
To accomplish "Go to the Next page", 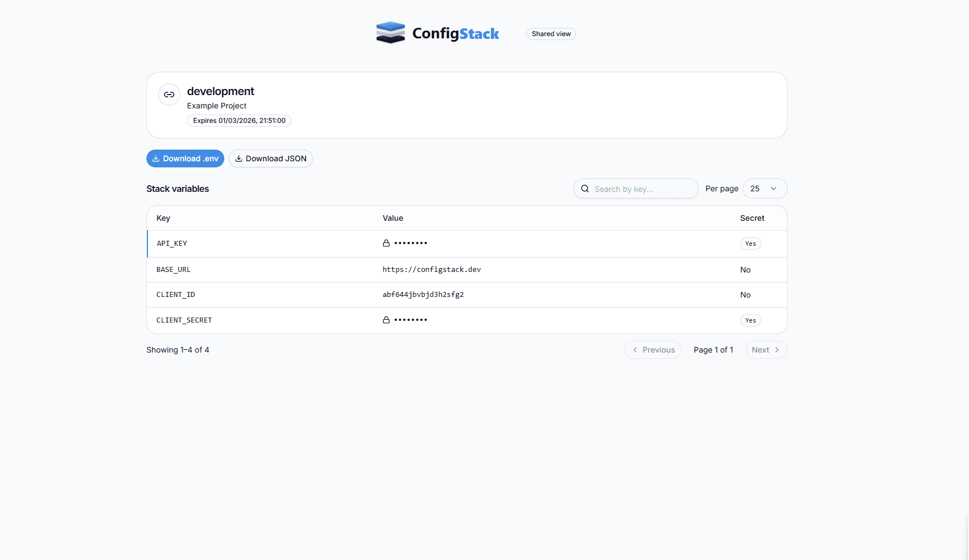I will click(766, 350).
